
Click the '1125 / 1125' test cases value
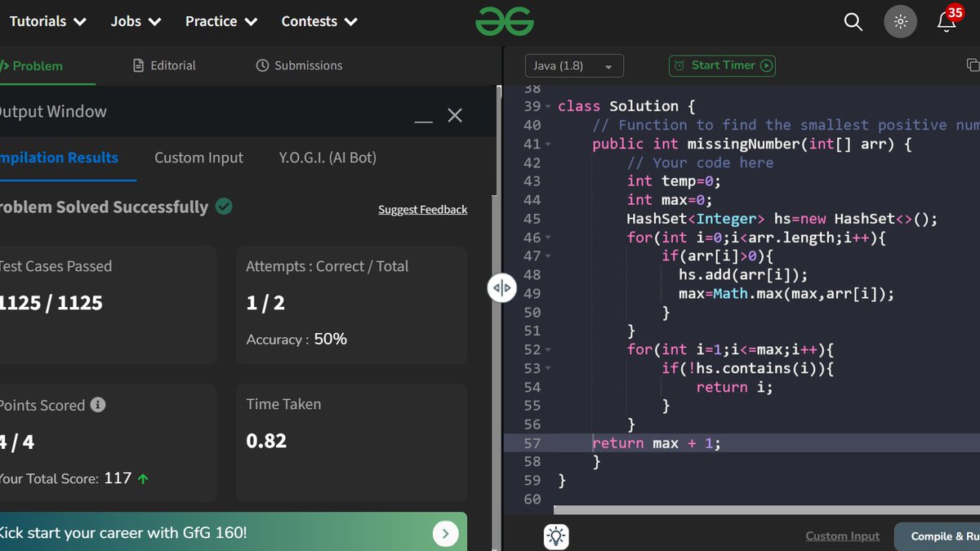click(x=51, y=303)
